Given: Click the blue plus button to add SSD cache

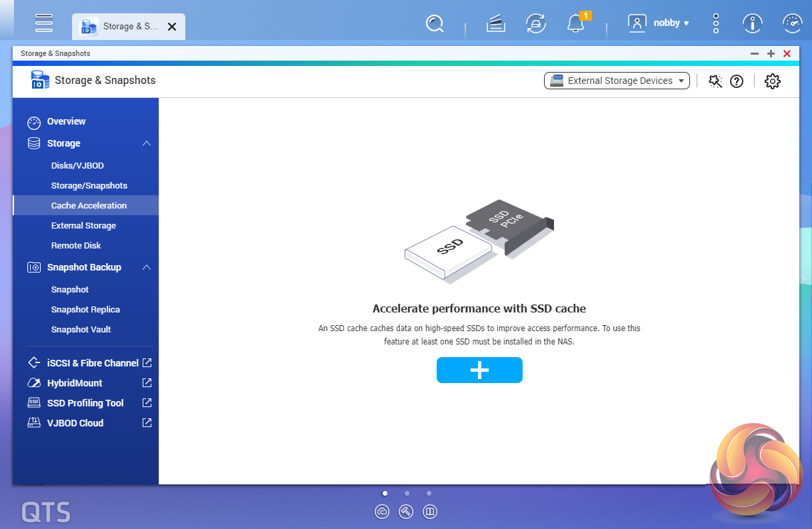Looking at the screenshot, I should 479,370.
